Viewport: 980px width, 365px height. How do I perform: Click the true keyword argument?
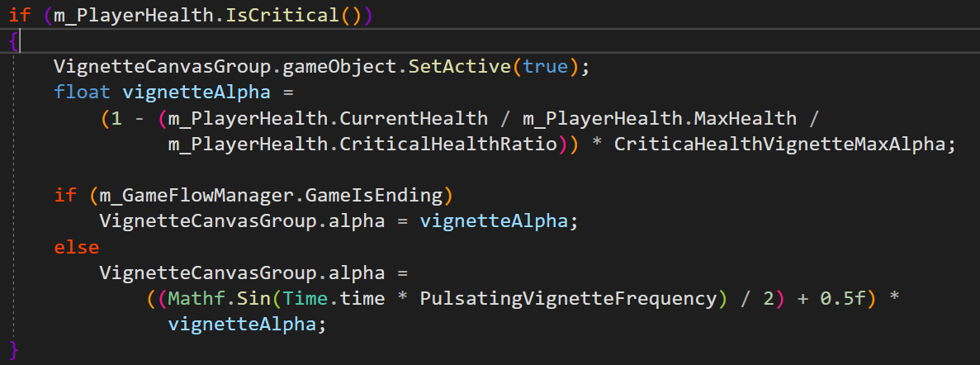[x=546, y=66]
